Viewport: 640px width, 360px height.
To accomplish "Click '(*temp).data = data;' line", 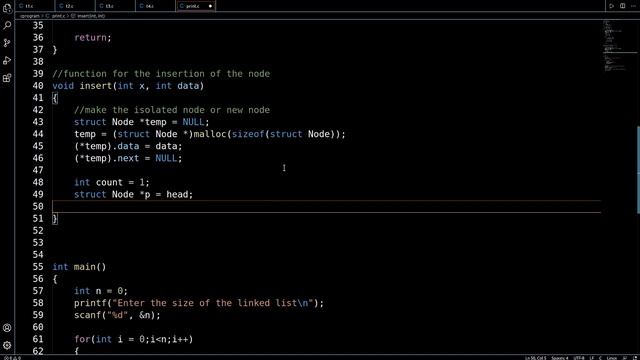I will click(128, 146).
